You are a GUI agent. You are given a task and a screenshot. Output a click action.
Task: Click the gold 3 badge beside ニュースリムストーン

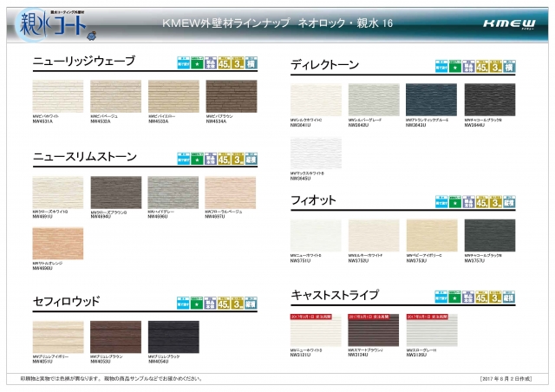(238, 159)
